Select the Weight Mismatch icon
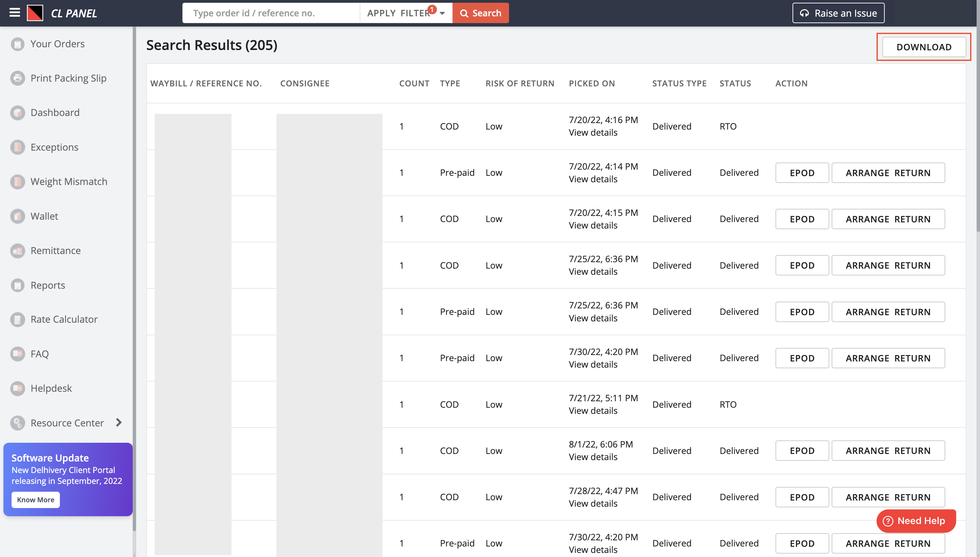The width and height of the screenshot is (980, 557). coord(17,181)
